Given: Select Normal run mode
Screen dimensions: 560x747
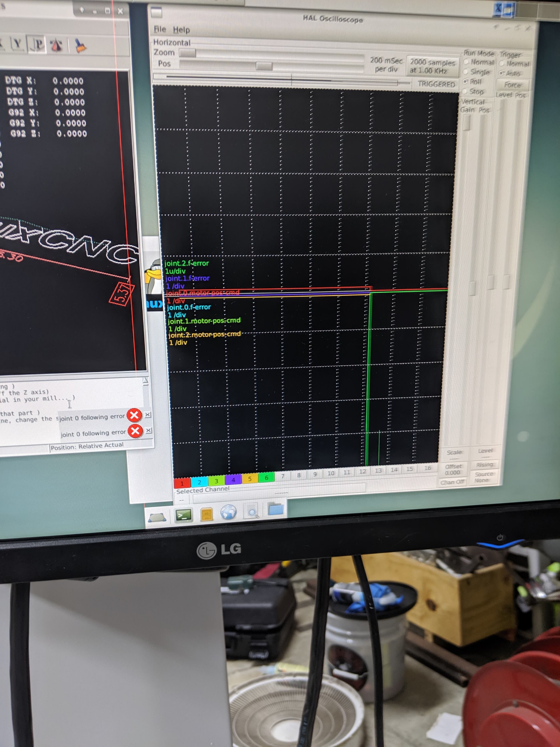Looking at the screenshot, I should click(479, 62).
